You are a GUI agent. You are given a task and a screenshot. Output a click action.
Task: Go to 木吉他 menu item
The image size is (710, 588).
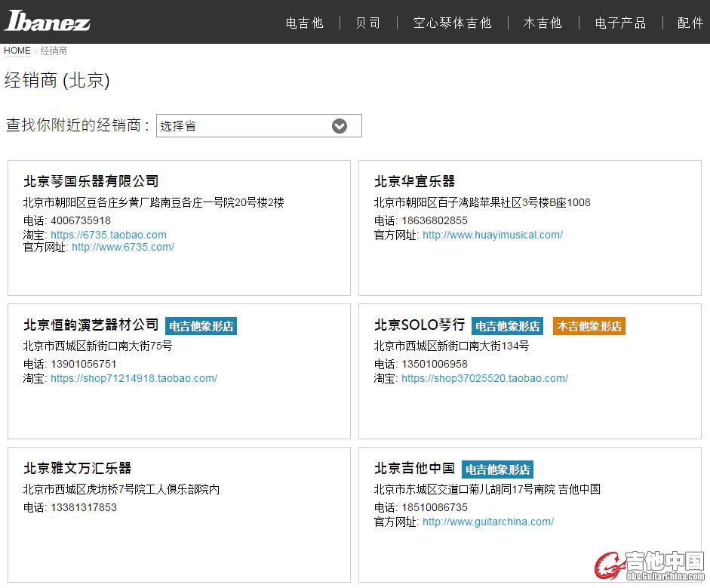click(x=542, y=23)
